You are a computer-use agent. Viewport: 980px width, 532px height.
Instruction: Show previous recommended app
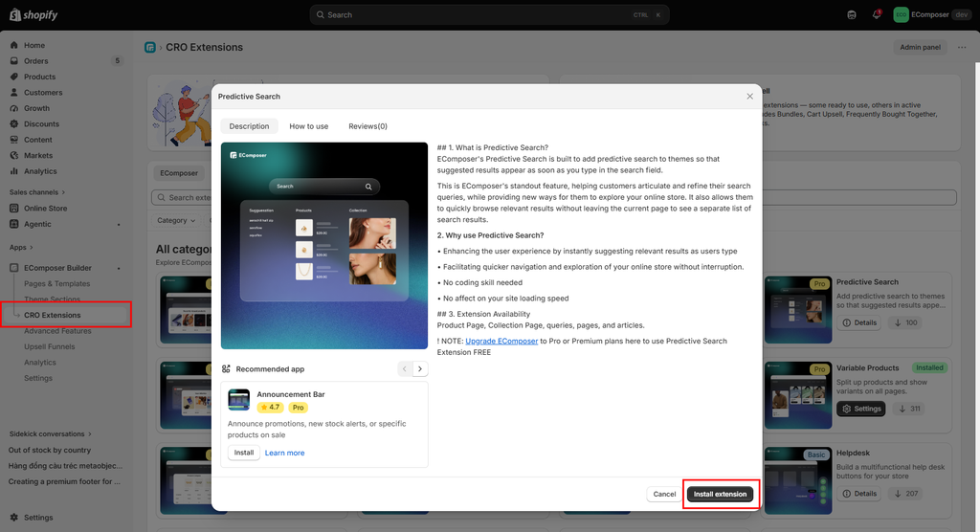click(405, 368)
